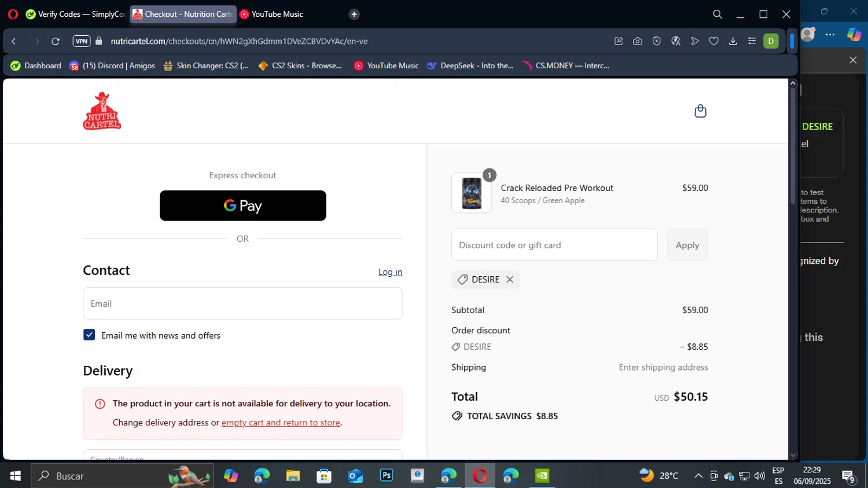Open the Opera main menu
The width and height of the screenshot is (868, 488).
(13, 14)
